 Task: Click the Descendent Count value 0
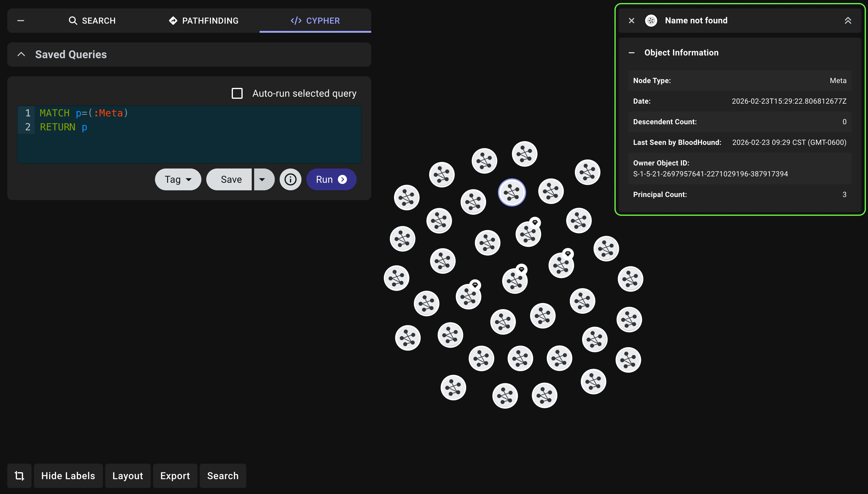click(844, 122)
